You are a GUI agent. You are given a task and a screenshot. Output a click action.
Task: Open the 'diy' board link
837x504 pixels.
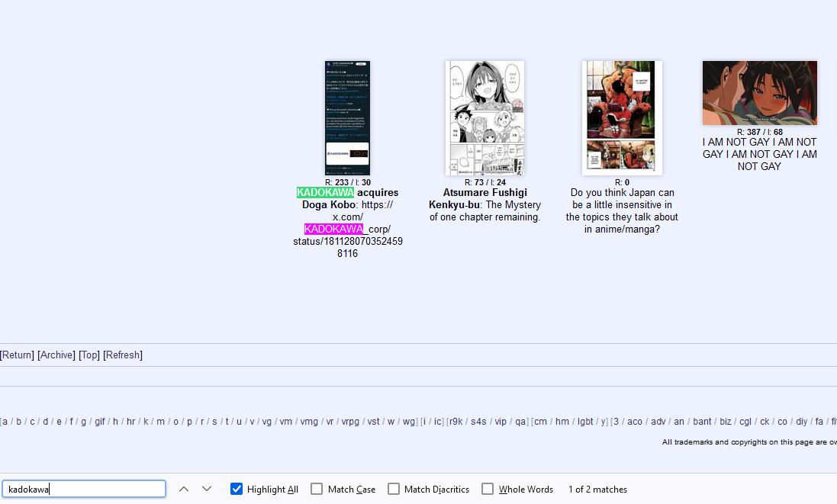(801, 422)
